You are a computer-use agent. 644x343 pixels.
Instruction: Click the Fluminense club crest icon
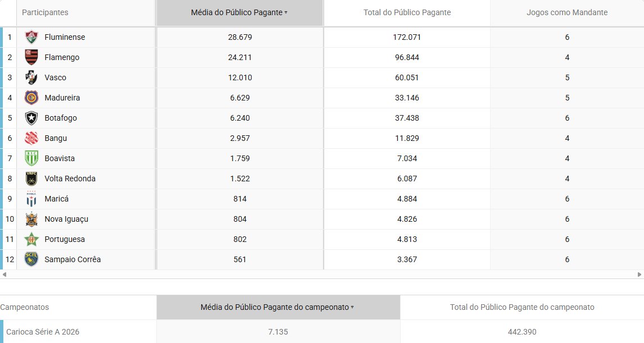[31, 37]
